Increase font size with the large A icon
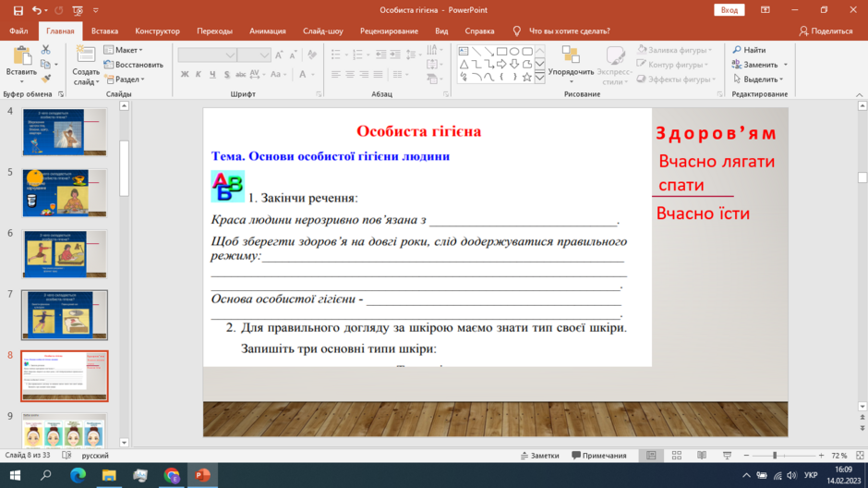 click(x=280, y=55)
